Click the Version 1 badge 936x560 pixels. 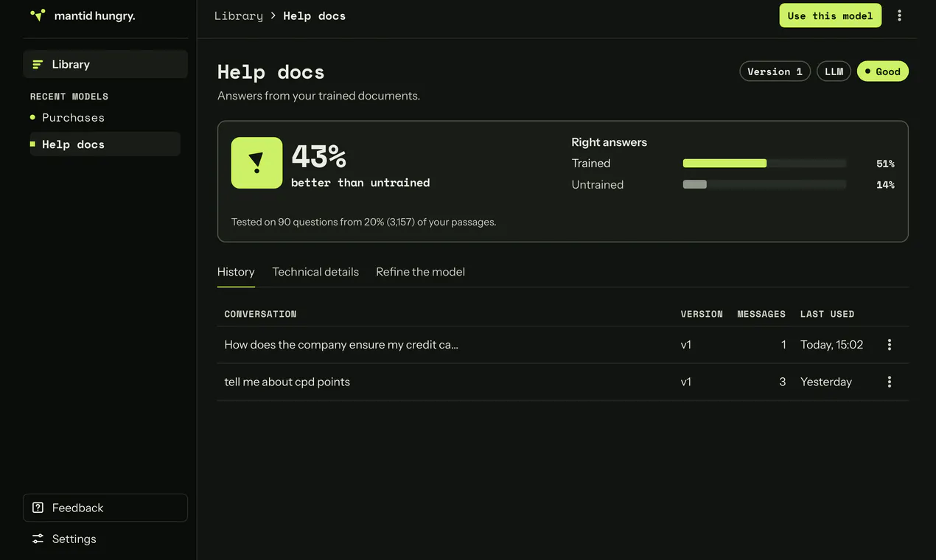point(775,71)
